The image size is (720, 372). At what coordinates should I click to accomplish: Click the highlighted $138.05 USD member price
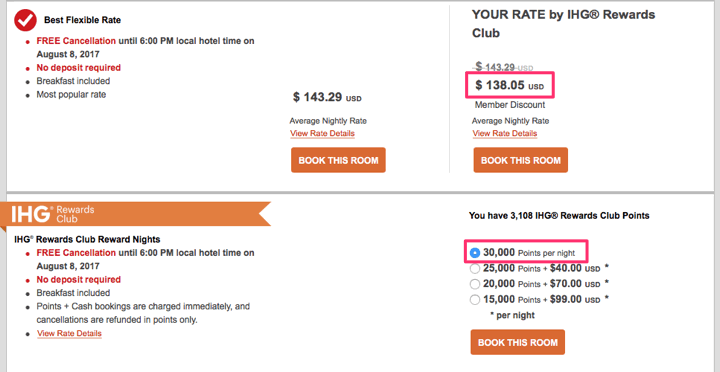point(509,85)
